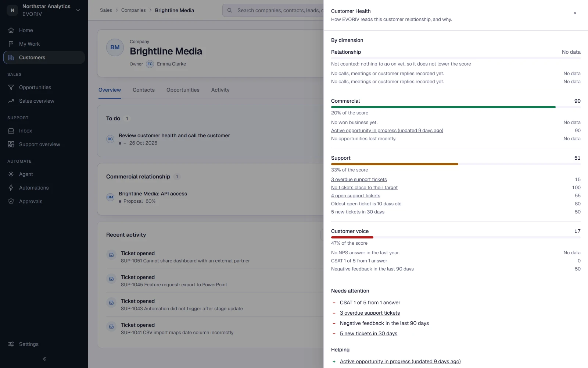Collapse the sidebar with double chevron
This screenshot has height=368, width=588.
[x=44, y=359]
